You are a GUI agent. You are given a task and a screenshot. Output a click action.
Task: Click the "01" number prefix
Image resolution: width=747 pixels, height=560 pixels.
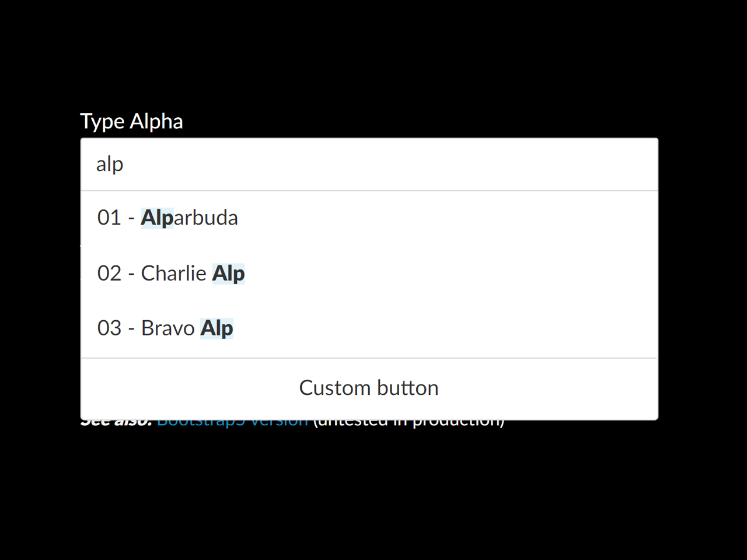click(x=109, y=218)
